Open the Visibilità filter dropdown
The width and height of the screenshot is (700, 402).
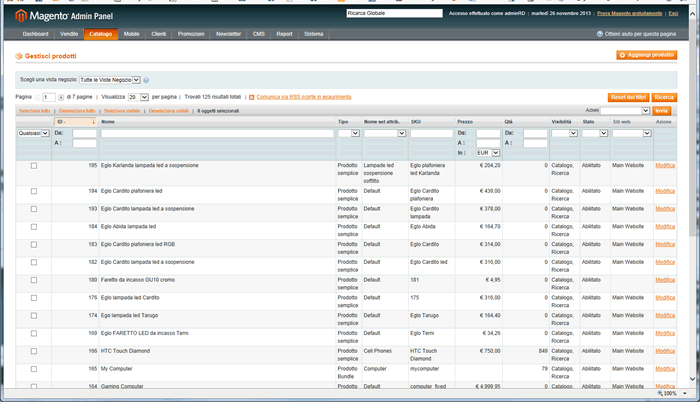coord(565,134)
